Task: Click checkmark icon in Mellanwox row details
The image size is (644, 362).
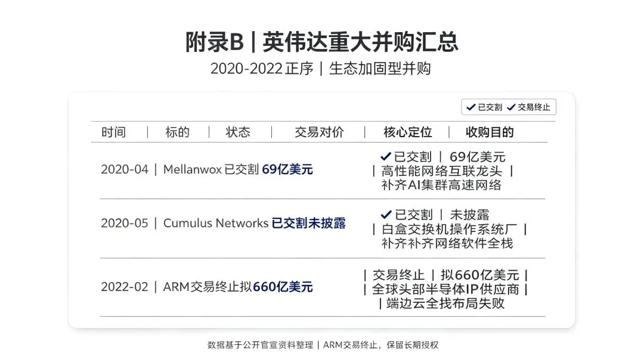Action: click(x=386, y=157)
